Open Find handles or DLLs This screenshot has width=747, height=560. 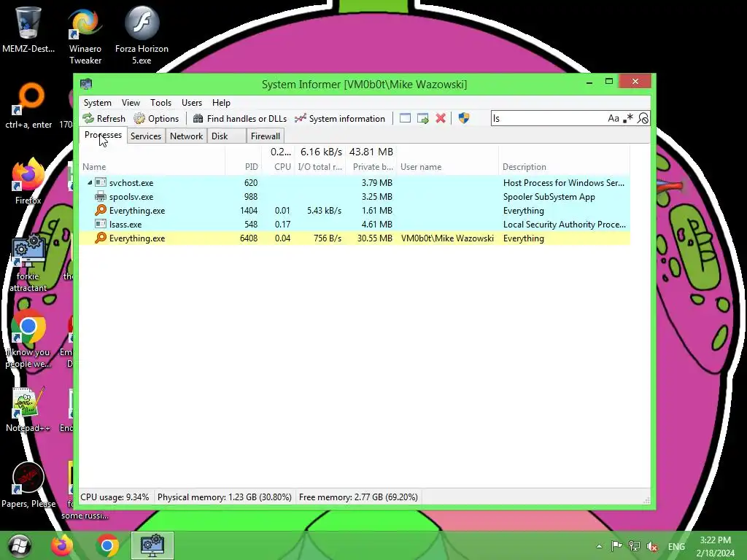pos(239,119)
